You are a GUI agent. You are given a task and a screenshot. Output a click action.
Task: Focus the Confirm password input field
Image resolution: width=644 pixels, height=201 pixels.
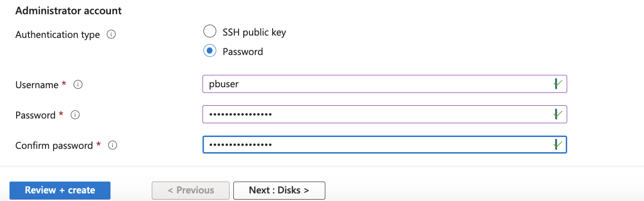coord(375,145)
